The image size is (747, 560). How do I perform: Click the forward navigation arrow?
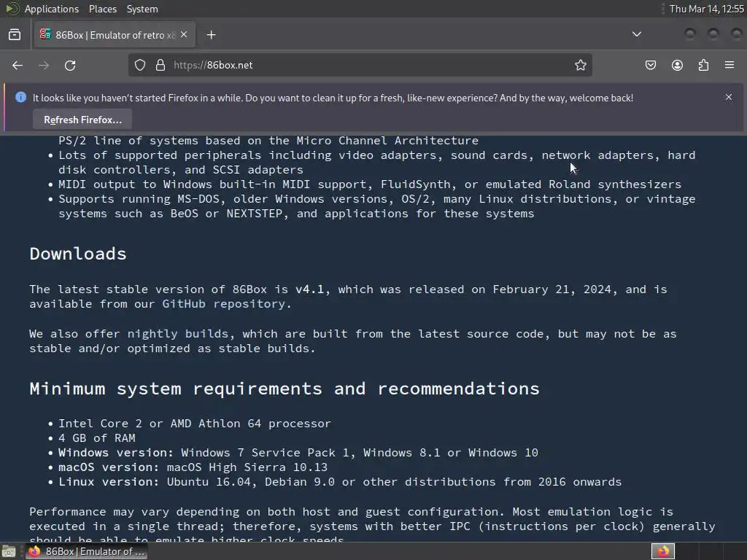click(44, 65)
